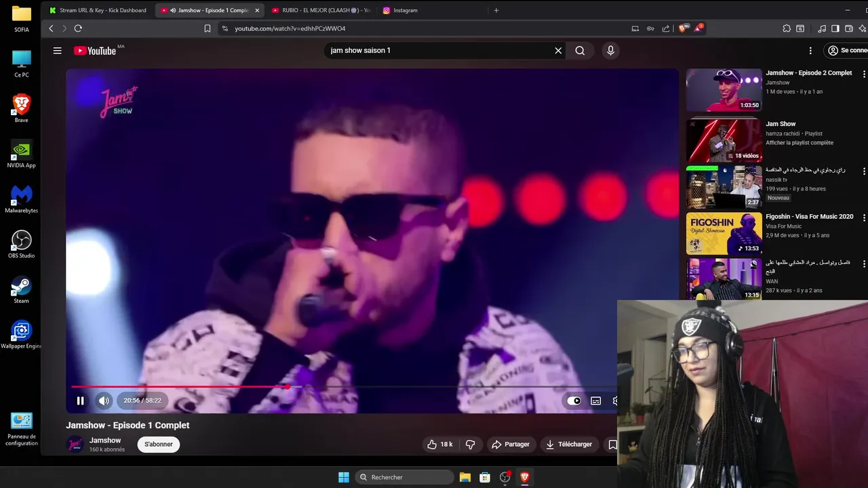Image resolution: width=868 pixels, height=488 pixels.
Task: Open Brave browser from taskbar
Action: click(x=524, y=477)
